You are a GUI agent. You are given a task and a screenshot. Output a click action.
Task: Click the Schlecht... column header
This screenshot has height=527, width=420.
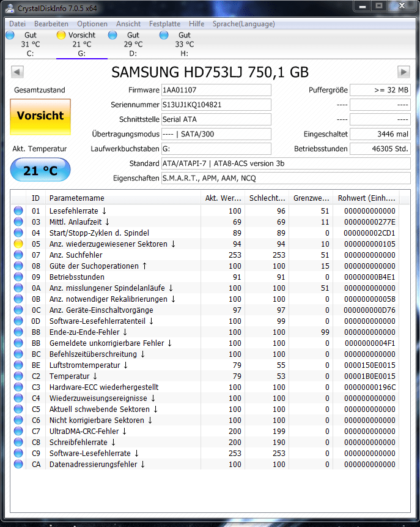point(267,198)
